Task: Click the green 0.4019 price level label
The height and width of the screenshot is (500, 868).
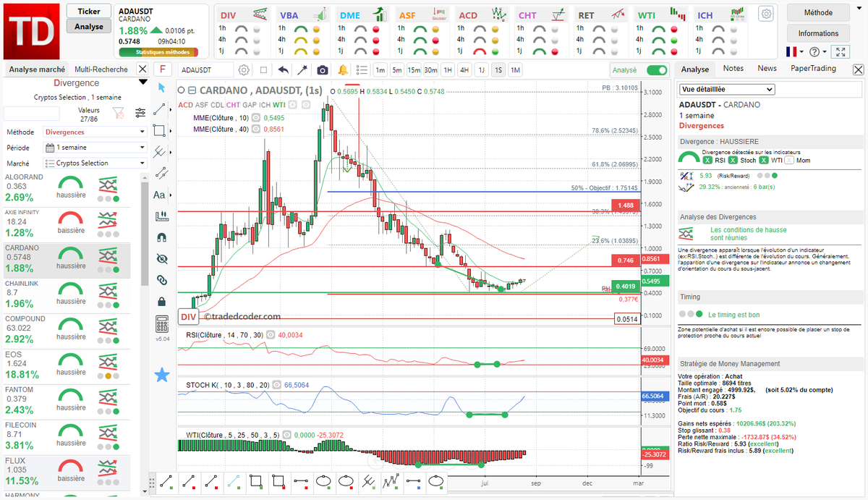Action: [x=625, y=286]
